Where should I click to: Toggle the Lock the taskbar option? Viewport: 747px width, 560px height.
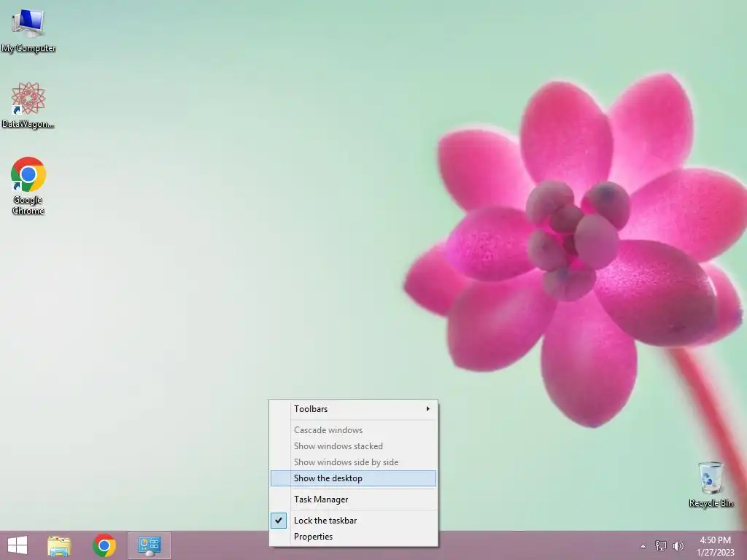[x=354, y=521]
